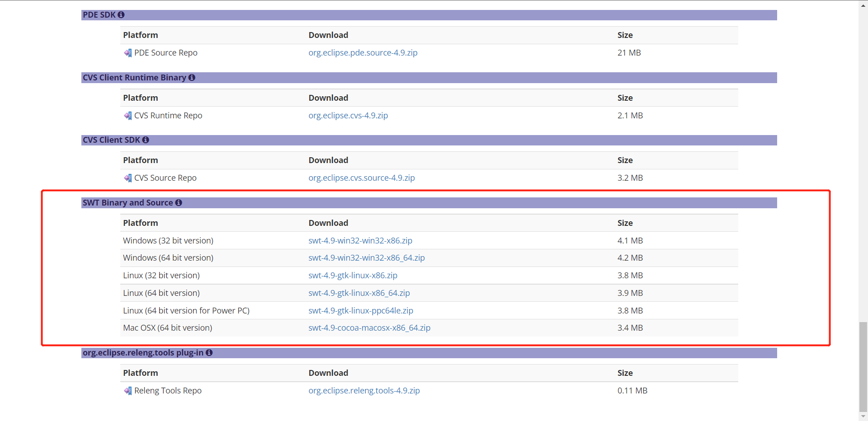Image resolution: width=868 pixels, height=421 pixels.
Task: Download org.eclipse.pde.source-4.9.zip
Action: pyautogui.click(x=363, y=53)
